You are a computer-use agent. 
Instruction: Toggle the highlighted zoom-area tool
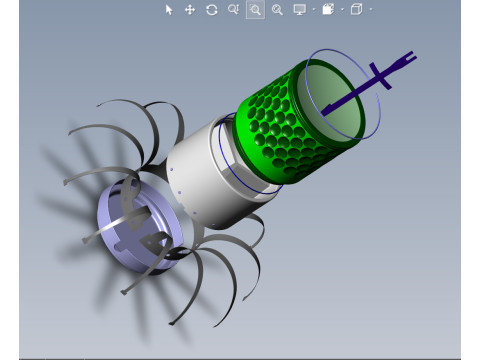coord(255,10)
